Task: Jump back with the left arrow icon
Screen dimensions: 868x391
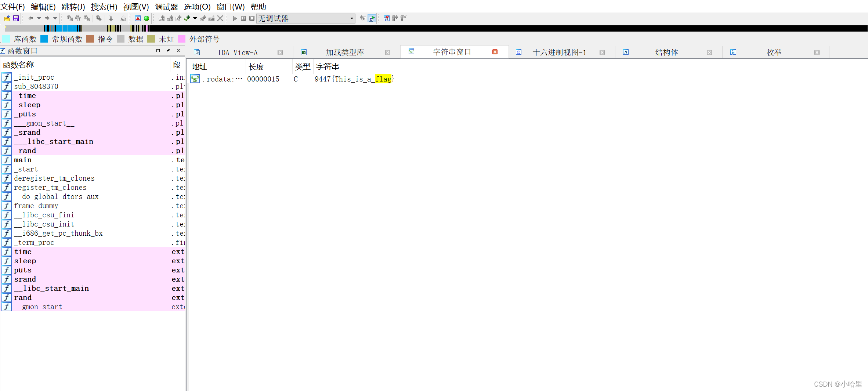Action: coord(30,18)
